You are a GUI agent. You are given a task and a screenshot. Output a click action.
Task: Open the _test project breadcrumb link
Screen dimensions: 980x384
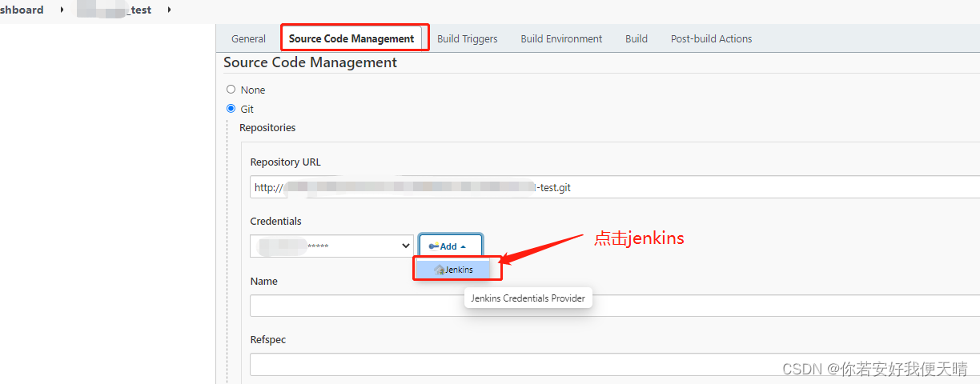(x=114, y=10)
